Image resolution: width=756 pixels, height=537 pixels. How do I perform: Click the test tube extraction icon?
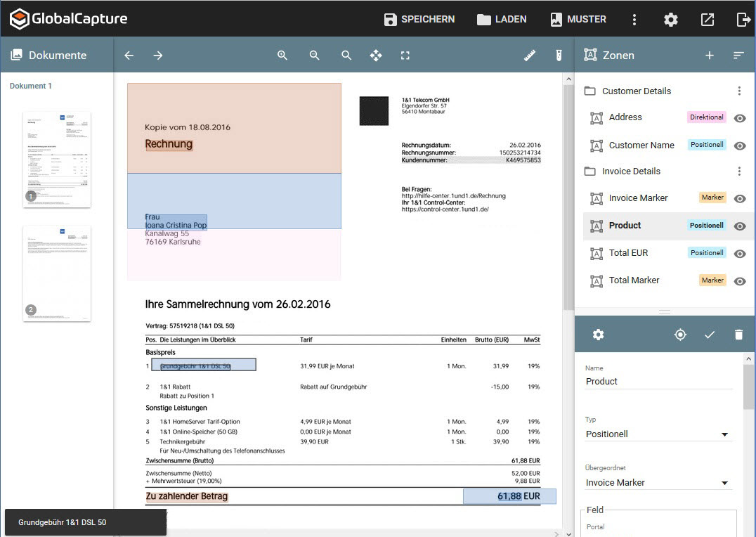pos(559,55)
